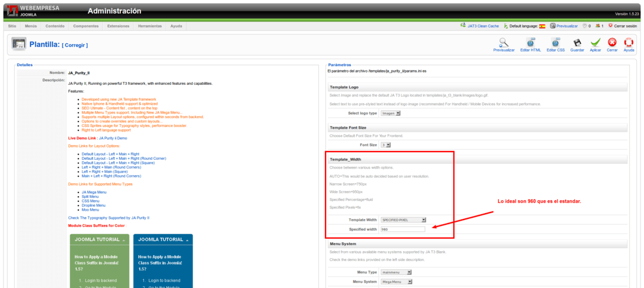This screenshot has height=288, width=644.
Task: Click the Spanish flag default language icon
Action: coord(542,26)
